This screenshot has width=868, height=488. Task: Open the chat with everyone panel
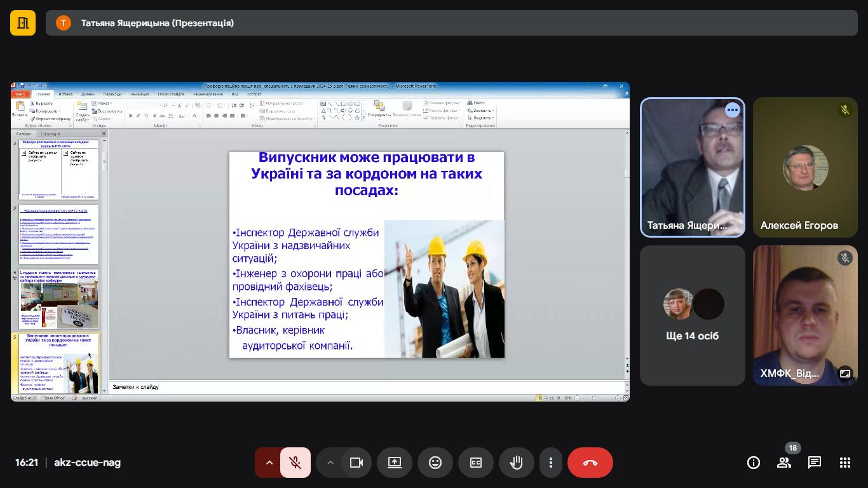point(815,463)
